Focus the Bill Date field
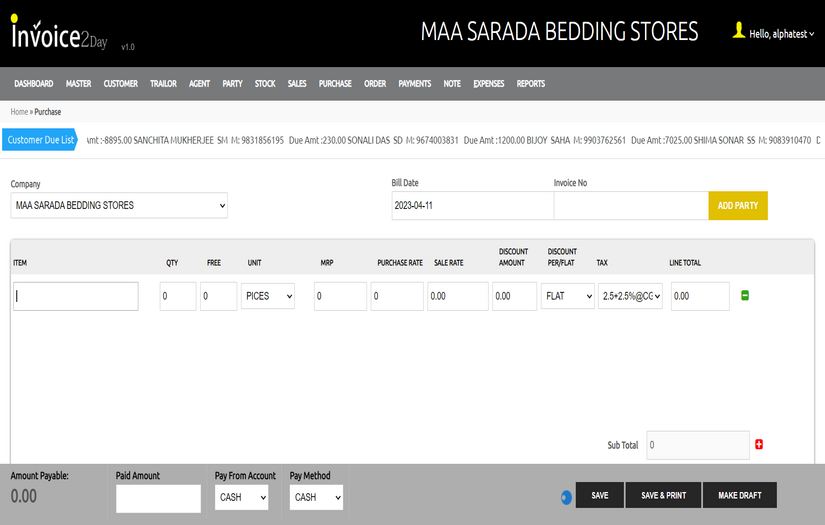 coord(472,206)
